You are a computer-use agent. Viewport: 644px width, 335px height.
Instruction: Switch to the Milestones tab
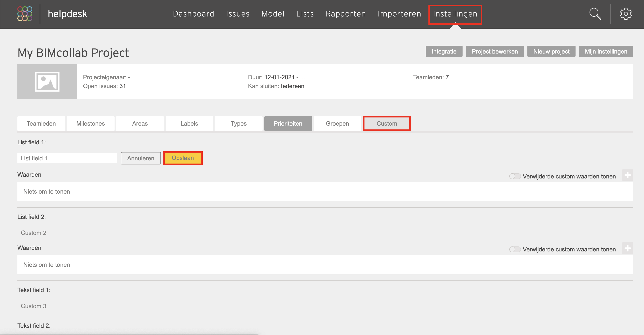[91, 124]
